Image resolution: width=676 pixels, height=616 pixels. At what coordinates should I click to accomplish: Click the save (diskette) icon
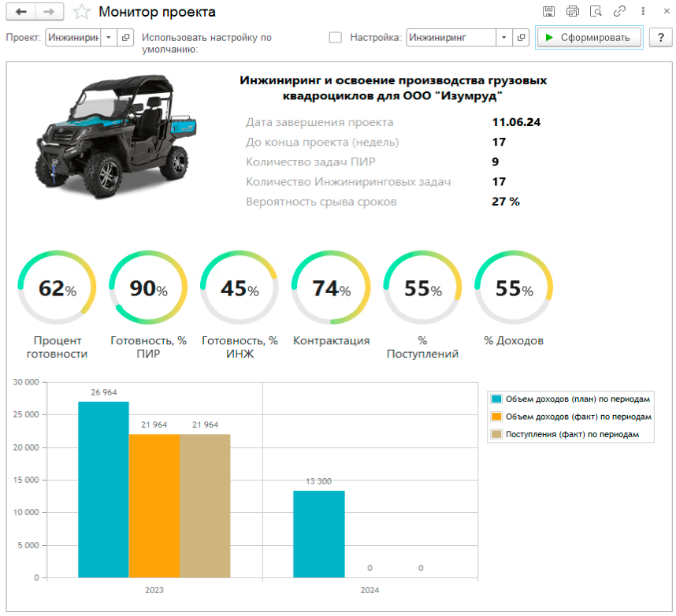coord(549,12)
